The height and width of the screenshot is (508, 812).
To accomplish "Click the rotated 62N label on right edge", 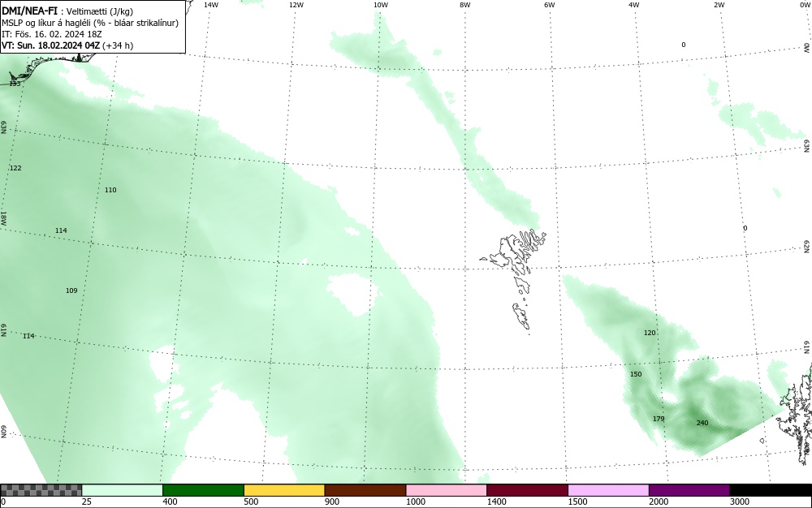I will click(807, 247).
